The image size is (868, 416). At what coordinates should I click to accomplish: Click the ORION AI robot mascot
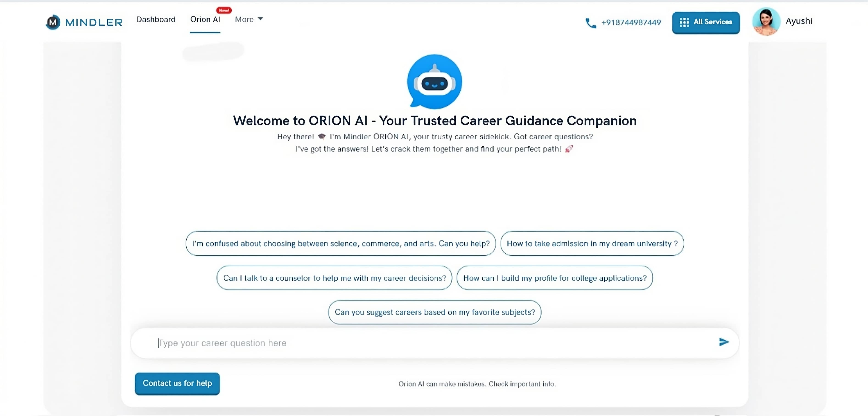click(434, 81)
